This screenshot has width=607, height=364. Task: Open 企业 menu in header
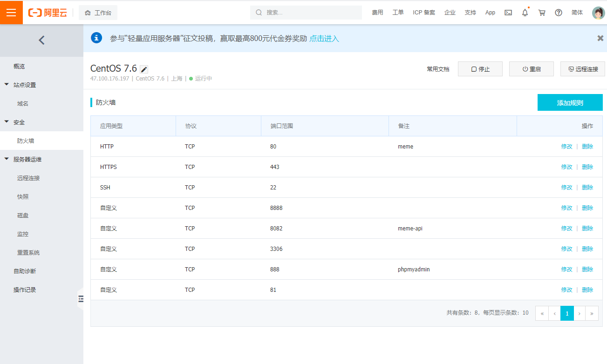click(x=450, y=13)
